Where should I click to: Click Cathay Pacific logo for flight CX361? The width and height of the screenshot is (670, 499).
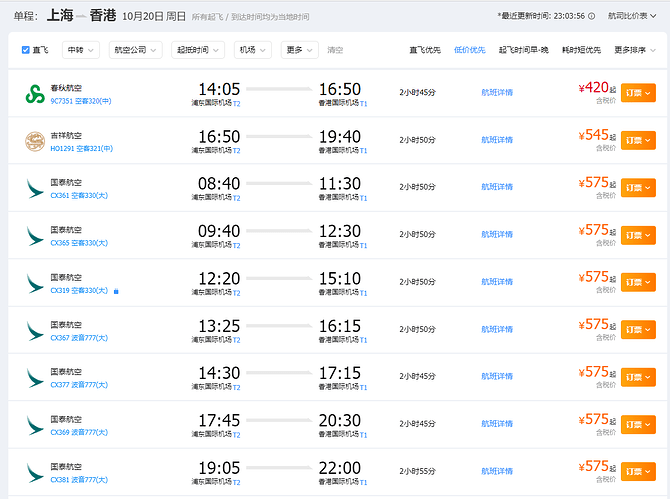35,188
